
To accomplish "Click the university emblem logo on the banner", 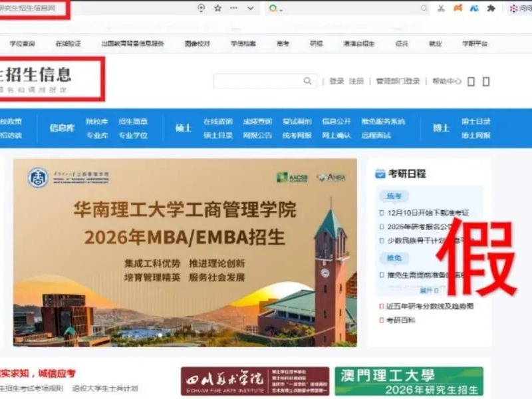I will pyautogui.click(x=38, y=178).
